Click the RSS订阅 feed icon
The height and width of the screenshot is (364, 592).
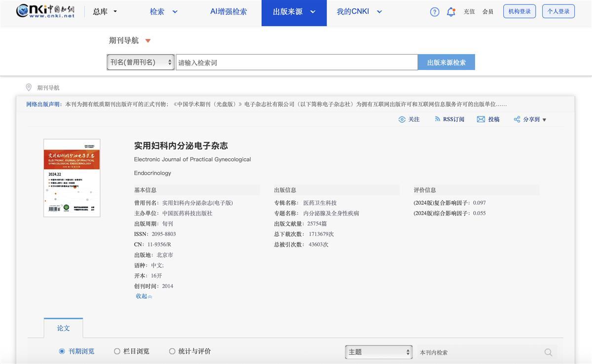(x=437, y=119)
